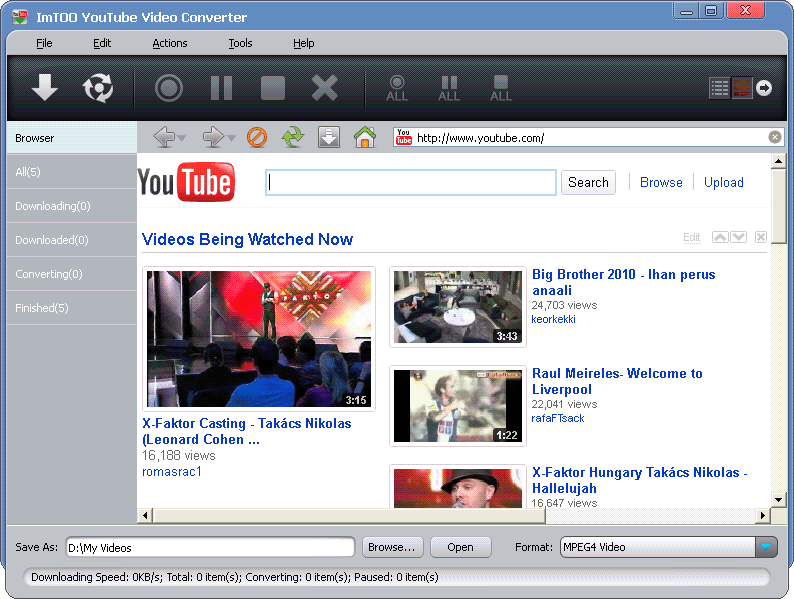
Task: Select the Downloaded(0) sidebar category
Action: point(72,239)
